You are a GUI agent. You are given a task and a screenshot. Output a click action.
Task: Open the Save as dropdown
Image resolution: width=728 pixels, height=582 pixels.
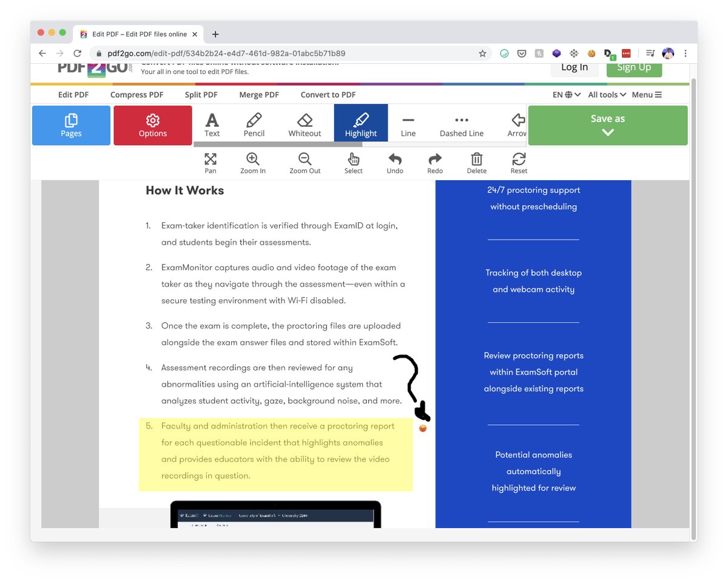608,126
